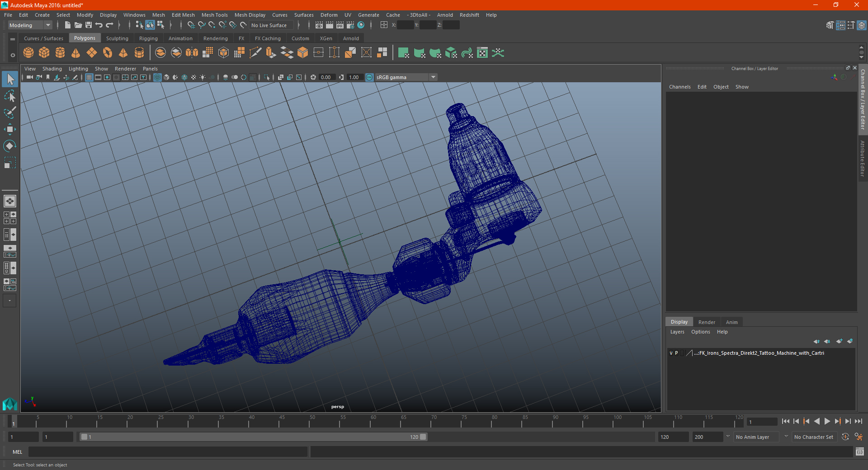Switch to the Rigging shelf tab
Image resolution: width=868 pixels, height=470 pixels.
point(148,38)
